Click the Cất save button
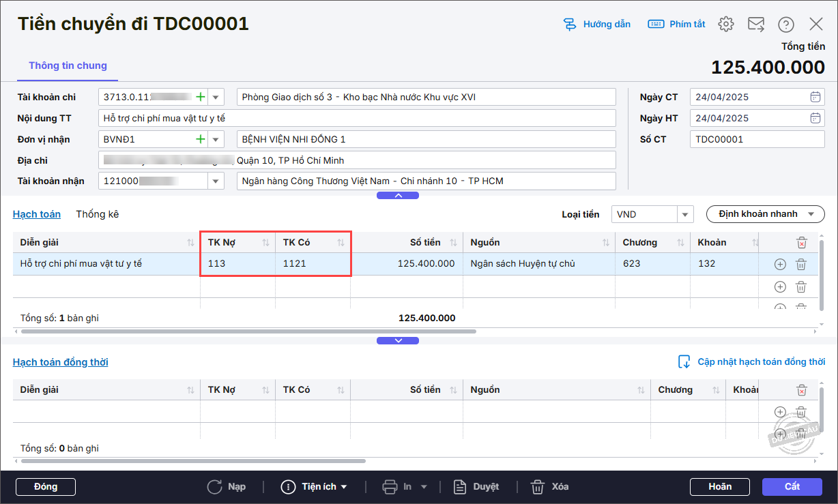 [792, 487]
